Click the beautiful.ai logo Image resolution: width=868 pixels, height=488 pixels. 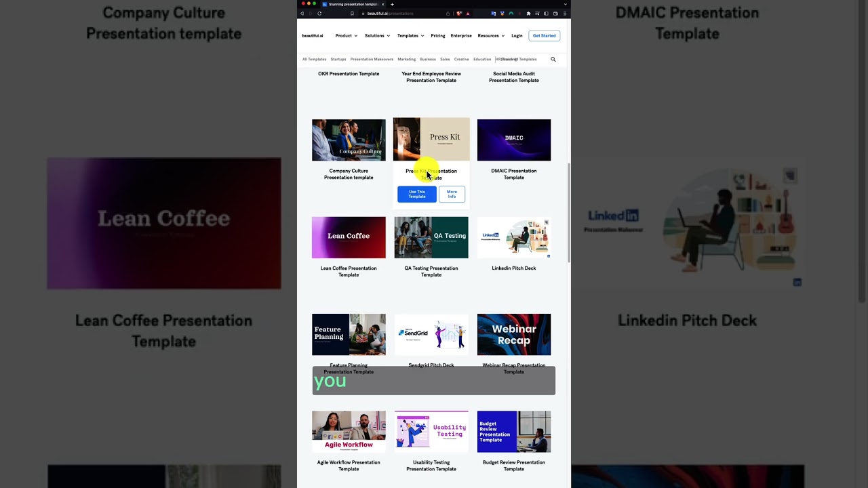[313, 36]
